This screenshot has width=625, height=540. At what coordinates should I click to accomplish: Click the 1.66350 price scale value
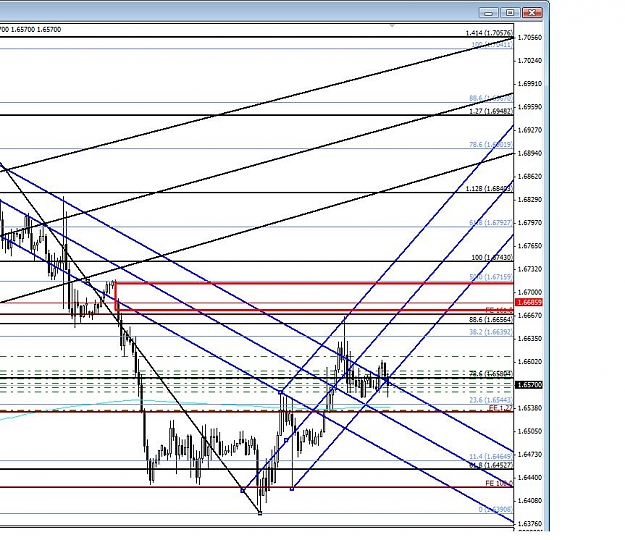tap(530, 338)
